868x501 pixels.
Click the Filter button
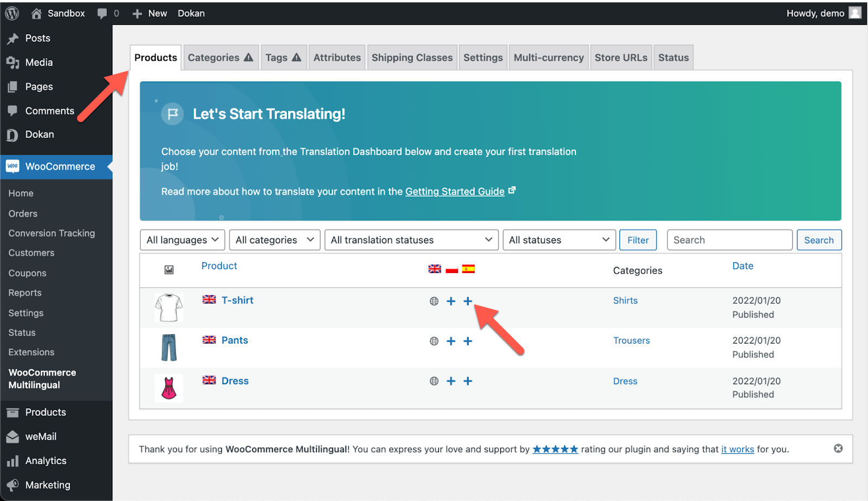638,240
